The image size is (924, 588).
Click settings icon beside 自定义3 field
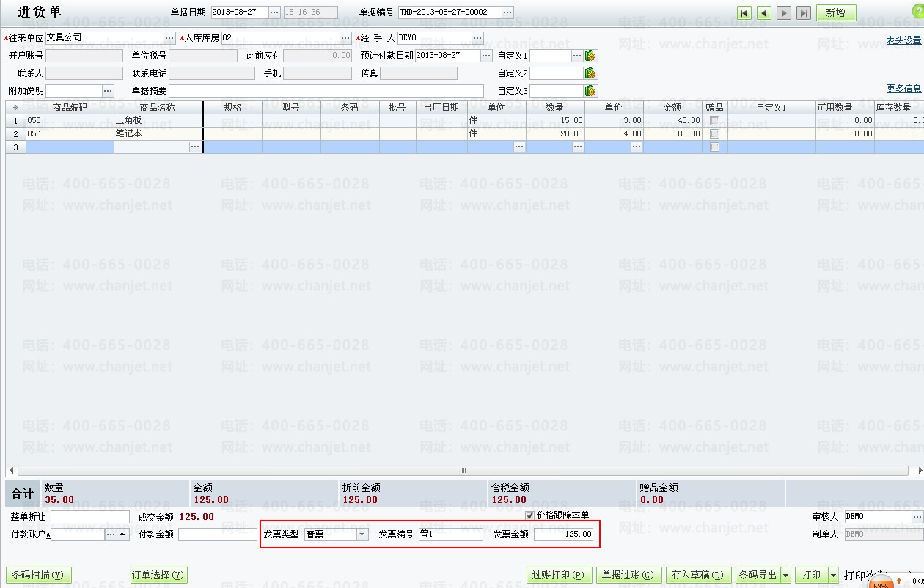click(590, 91)
